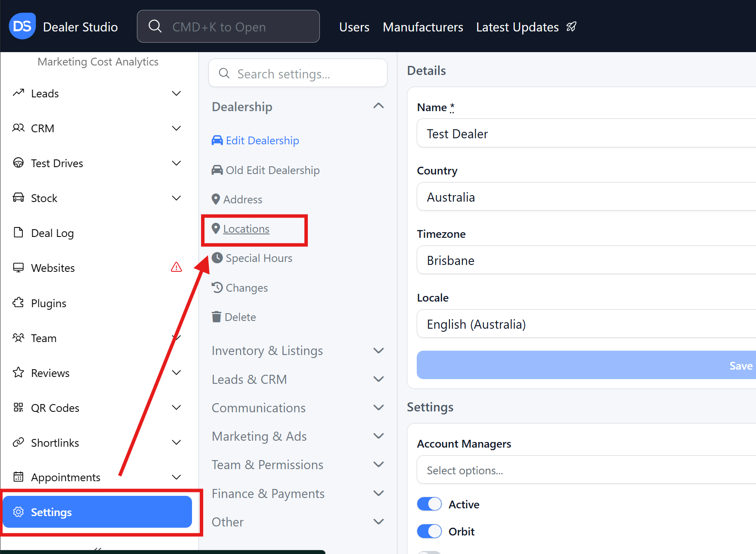The width and height of the screenshot is (756, 554).
Task: Open Manufacturers from the top navigation
Action: [x=423, y=27]
